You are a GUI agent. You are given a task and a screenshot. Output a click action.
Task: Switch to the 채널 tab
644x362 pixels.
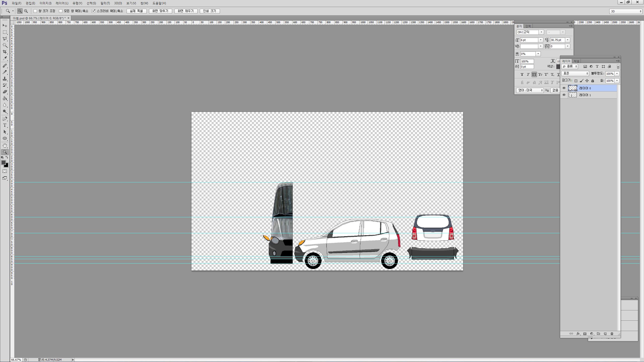(x=576, y=61)
